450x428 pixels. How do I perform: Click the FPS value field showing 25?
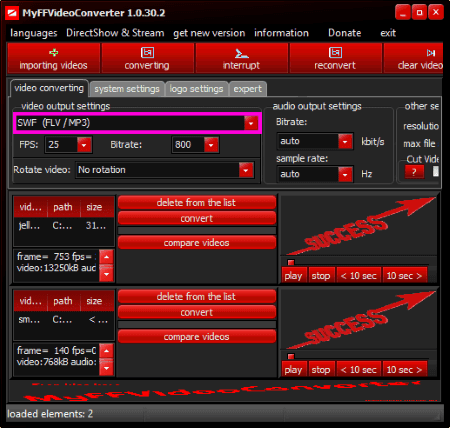point(61,145)
